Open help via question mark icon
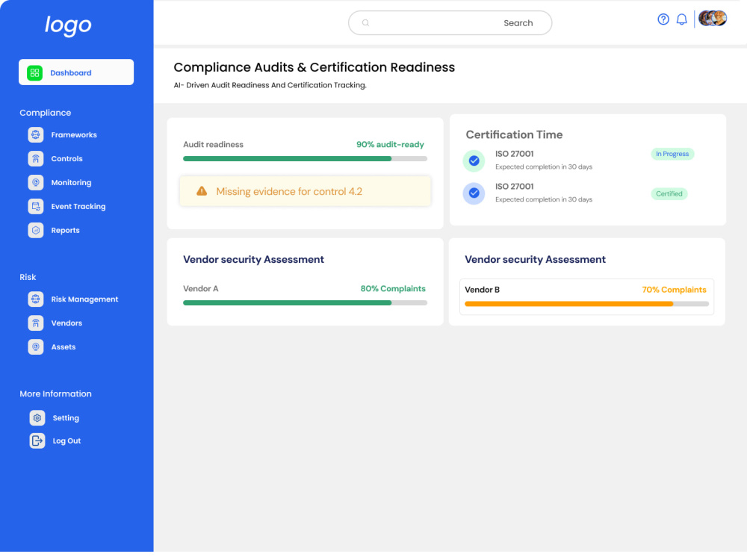Screen dimensions: 747x560 tap(663, 19)
